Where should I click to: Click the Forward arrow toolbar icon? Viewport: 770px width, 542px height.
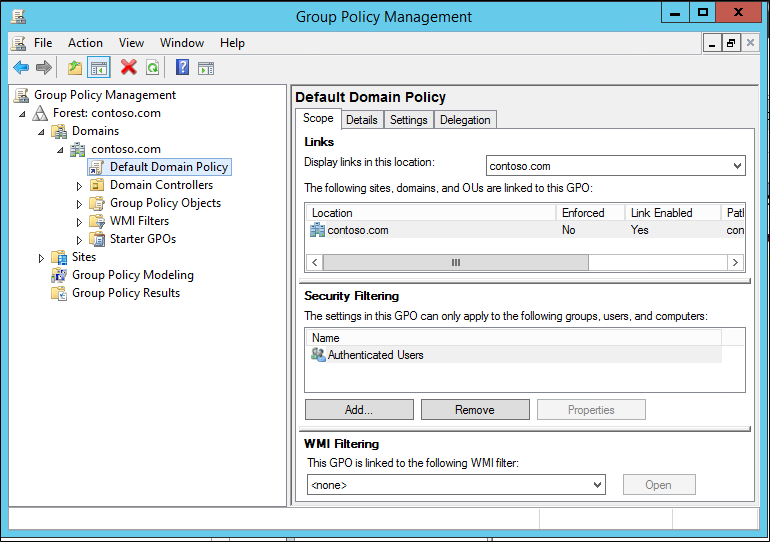[x=44, y=68]
